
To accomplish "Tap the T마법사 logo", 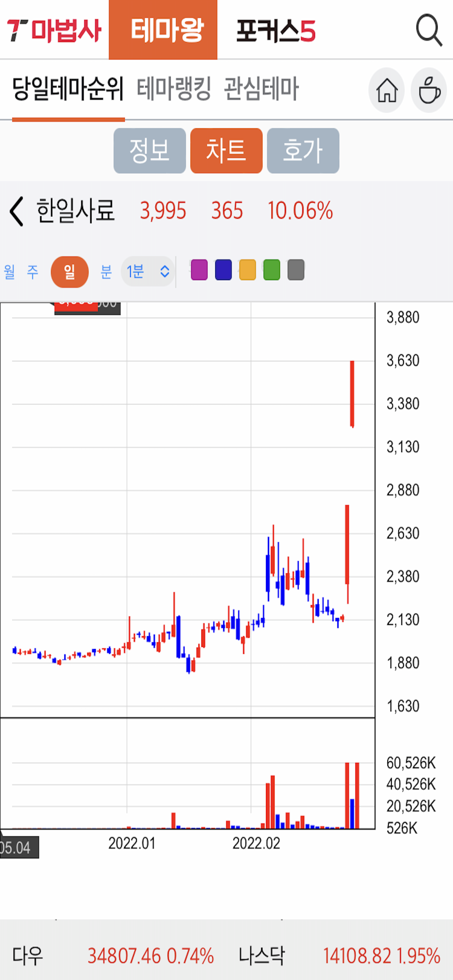I will pyautogui.click(x=54, y=30).
